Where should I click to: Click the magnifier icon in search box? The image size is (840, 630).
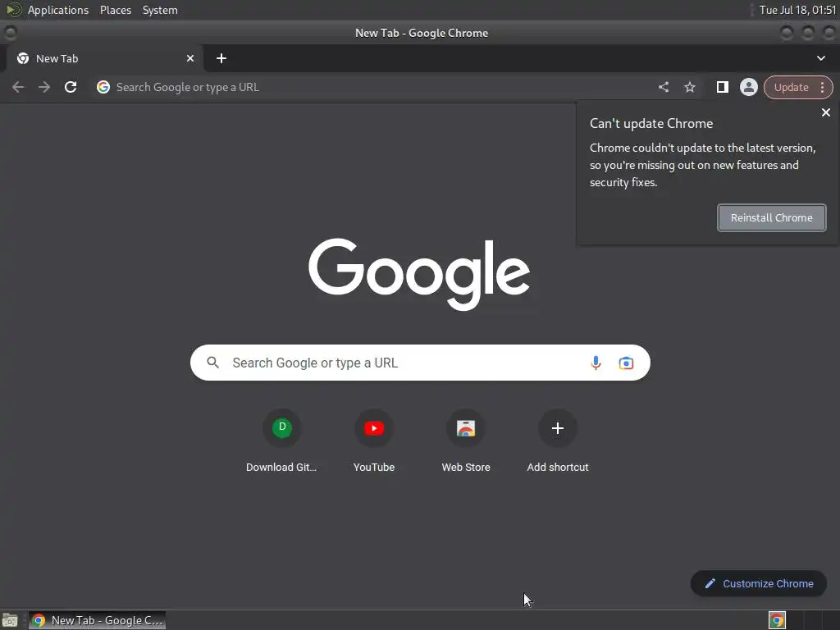(212, 363)
